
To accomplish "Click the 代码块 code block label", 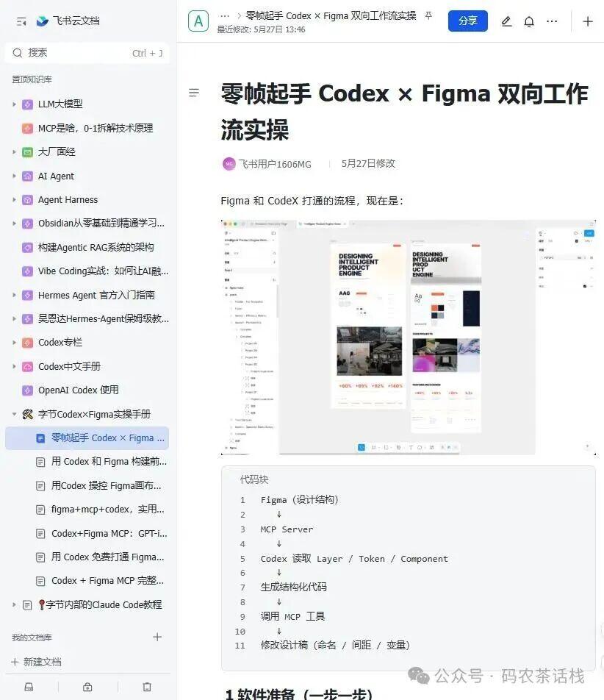I will pyautogui.click(x=254, y=479).
